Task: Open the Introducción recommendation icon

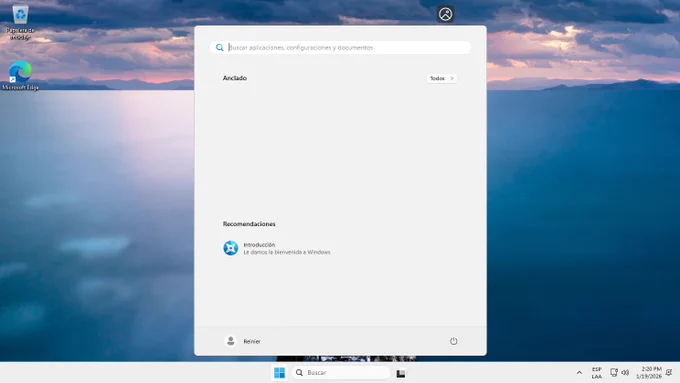Action: (231, 248)
